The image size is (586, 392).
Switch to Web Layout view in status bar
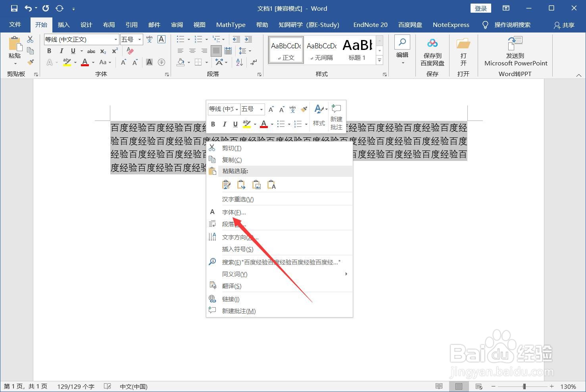pos(479,386)
